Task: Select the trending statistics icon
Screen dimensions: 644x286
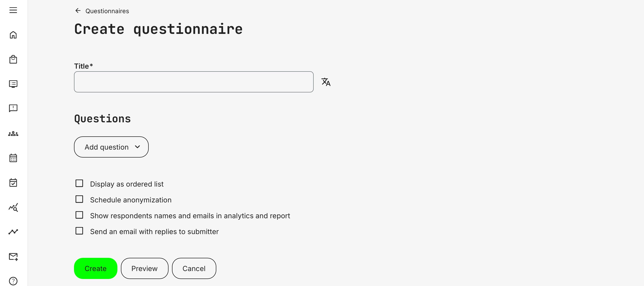Action: pyautogui.click(x=13, y=231)
